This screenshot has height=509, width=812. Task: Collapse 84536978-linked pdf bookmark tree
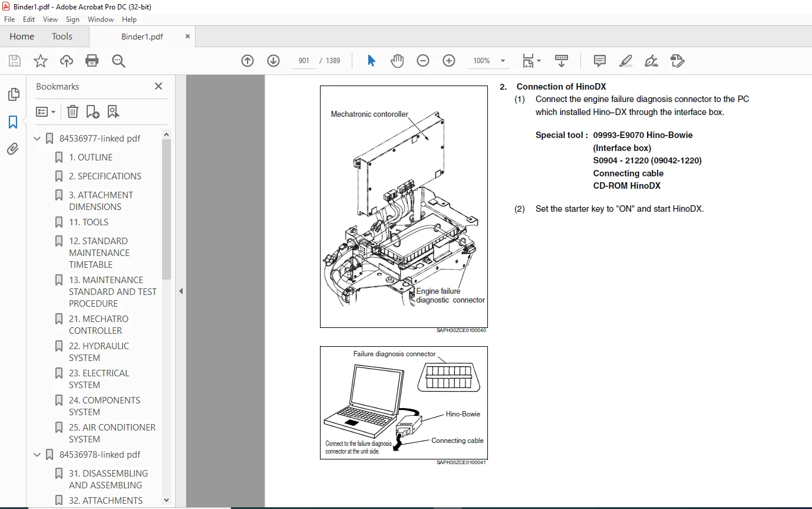tap(37, 455)
